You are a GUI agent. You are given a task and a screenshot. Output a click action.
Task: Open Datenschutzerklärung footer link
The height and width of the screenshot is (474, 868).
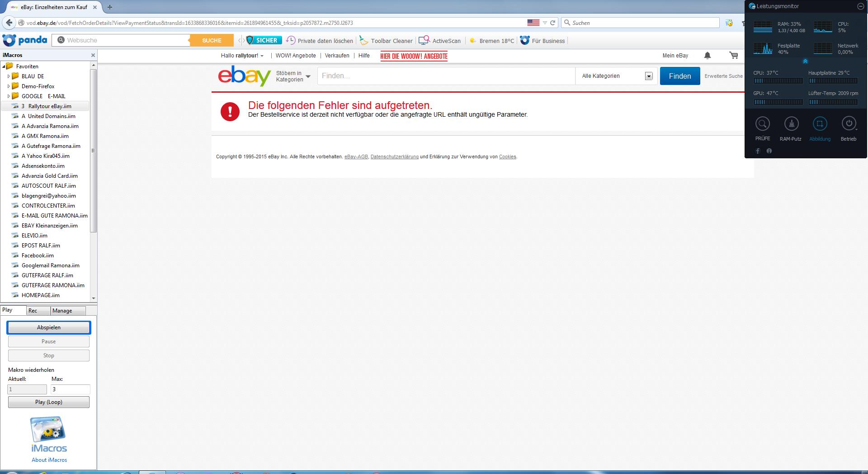(395, 157)
